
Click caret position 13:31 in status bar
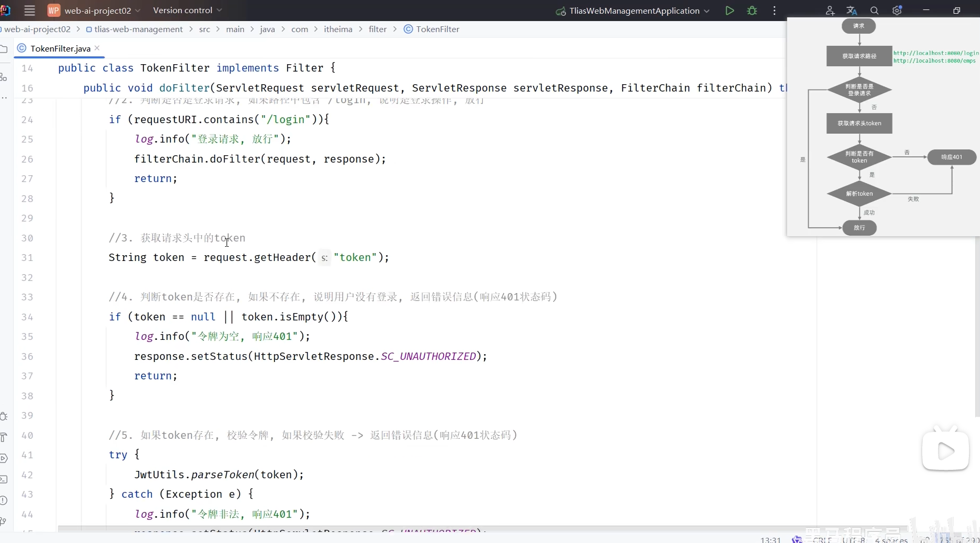pos(770,540)
